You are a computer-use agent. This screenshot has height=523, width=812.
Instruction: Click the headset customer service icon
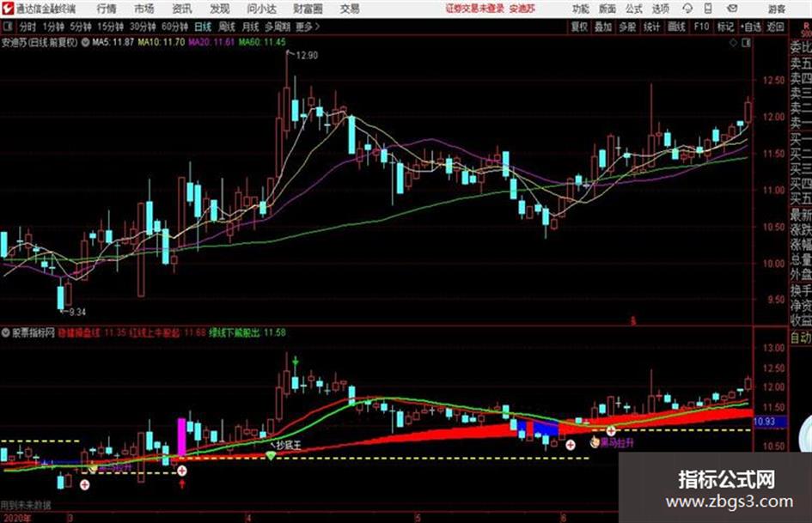687,9
